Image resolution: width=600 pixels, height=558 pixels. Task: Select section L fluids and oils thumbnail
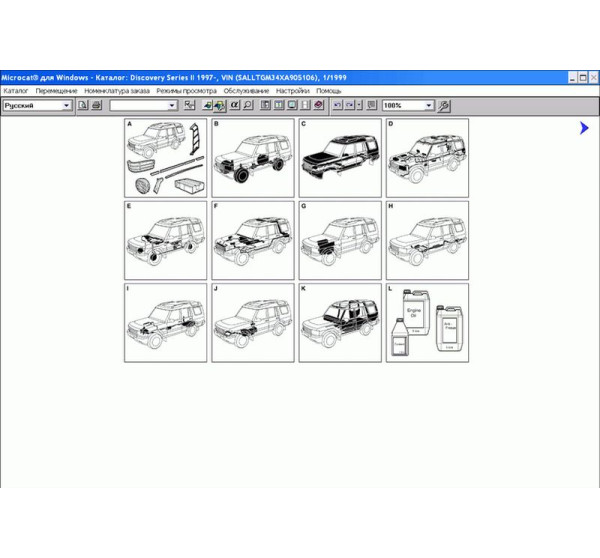click(x=427, y=322)
